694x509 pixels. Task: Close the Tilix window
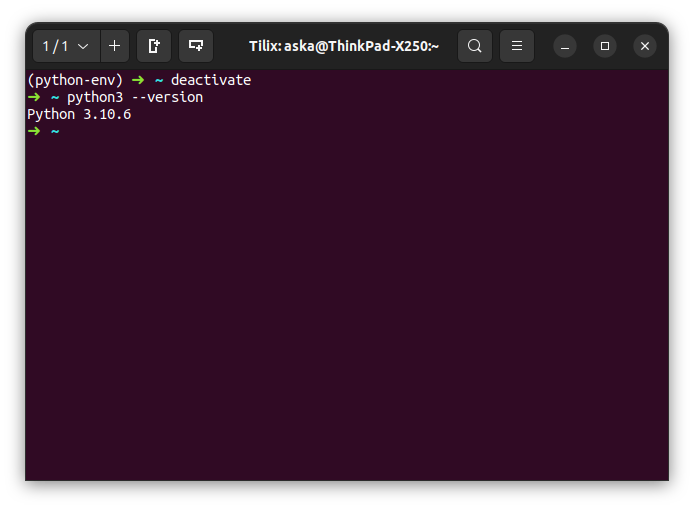(x=645, y=46)
